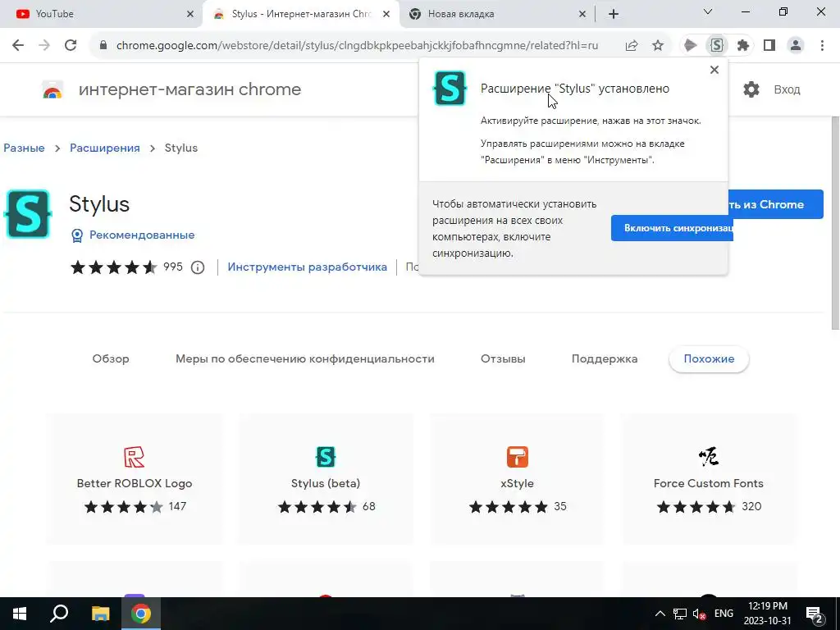
Task: Open the xStyle extension icon
Action: 517,457
